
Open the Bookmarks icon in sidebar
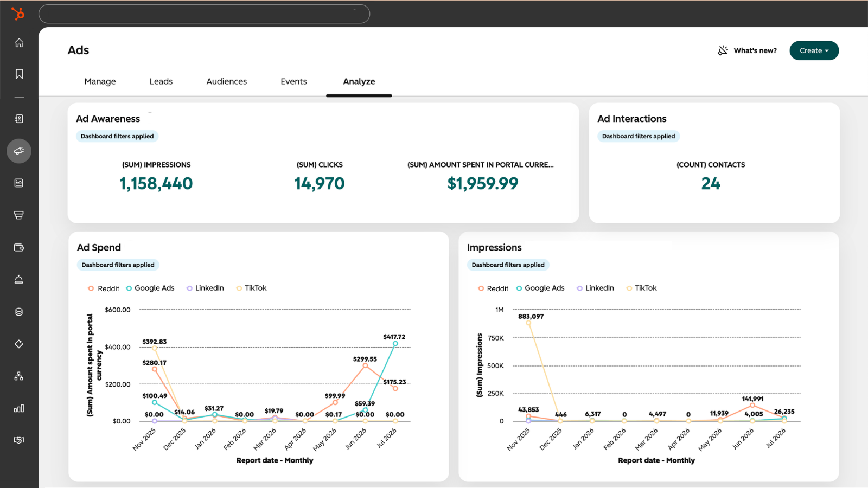[x=19, y=74]
